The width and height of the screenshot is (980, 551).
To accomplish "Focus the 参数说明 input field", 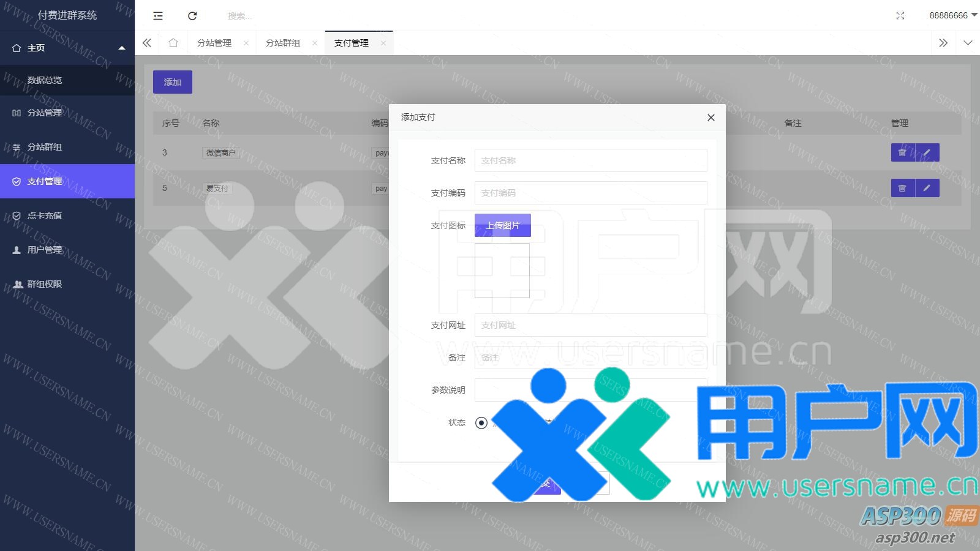I will pyautogui.click(x=591, y=390).
